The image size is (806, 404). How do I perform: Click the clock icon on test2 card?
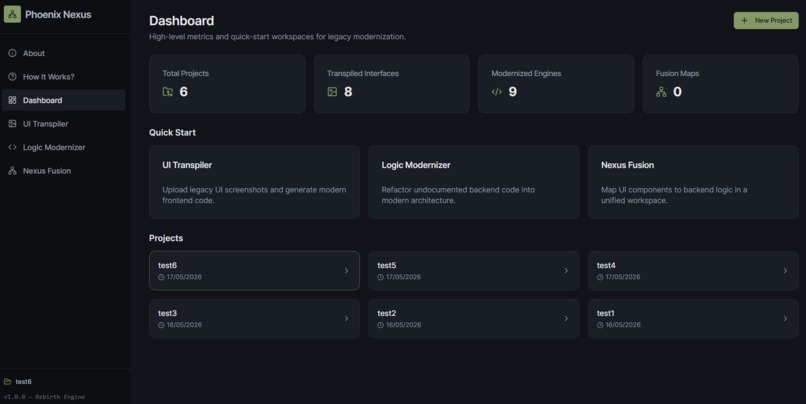click(380, 325)
